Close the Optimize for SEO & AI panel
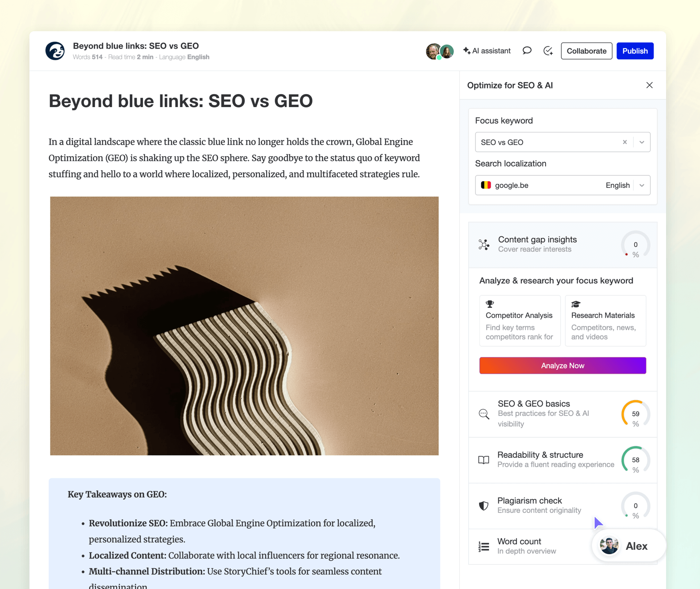 (x=650, y=85)
